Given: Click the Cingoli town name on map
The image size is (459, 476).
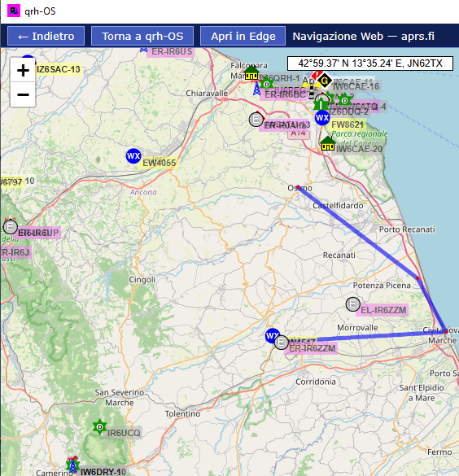Looking at the screenshot, I should point(142,280).
